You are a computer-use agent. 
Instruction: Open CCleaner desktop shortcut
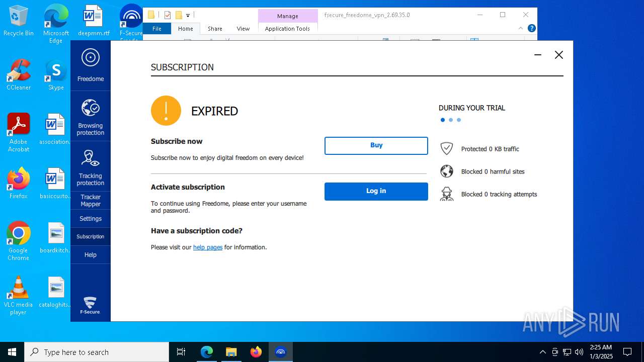point(19,75)
